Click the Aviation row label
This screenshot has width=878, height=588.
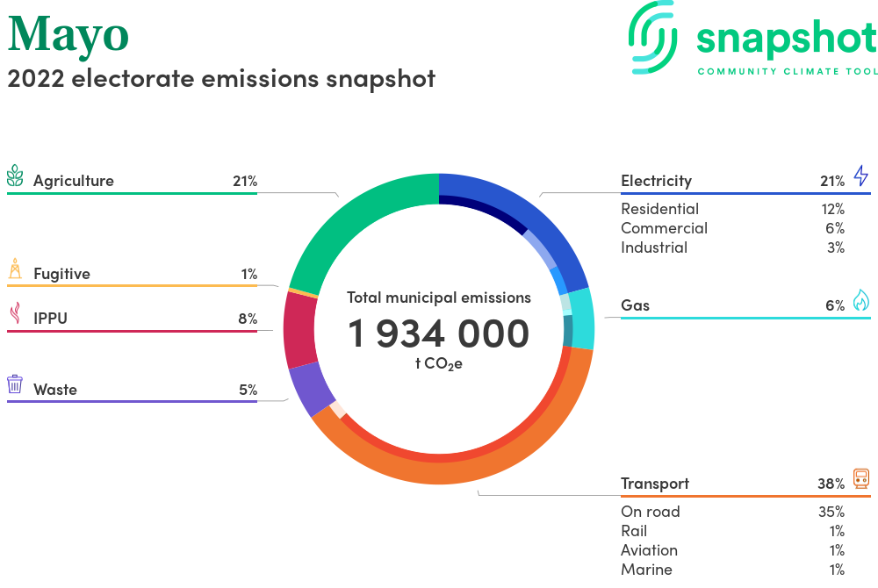click(x=649, y=550)
